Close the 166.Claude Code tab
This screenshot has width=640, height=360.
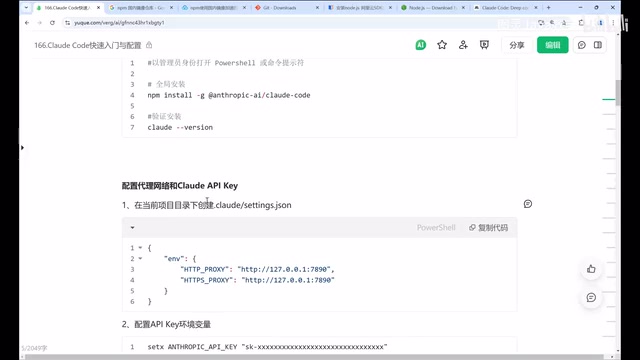click(98, 8)
